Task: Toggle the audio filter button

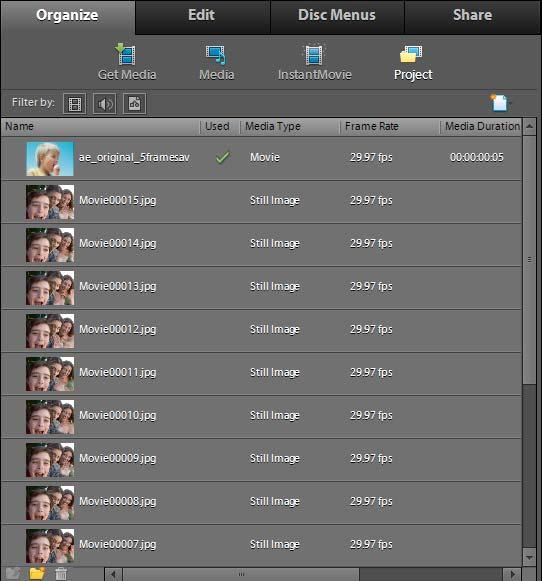Action: click(104, 103)
